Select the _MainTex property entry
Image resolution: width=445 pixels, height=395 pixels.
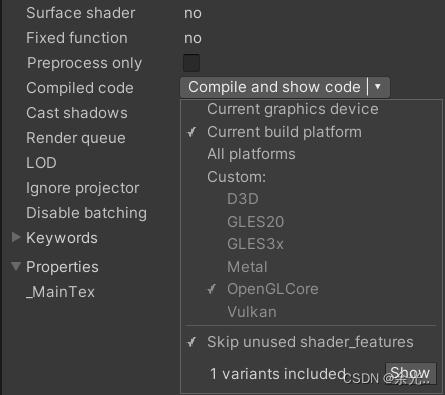click(x=60, y=292)
